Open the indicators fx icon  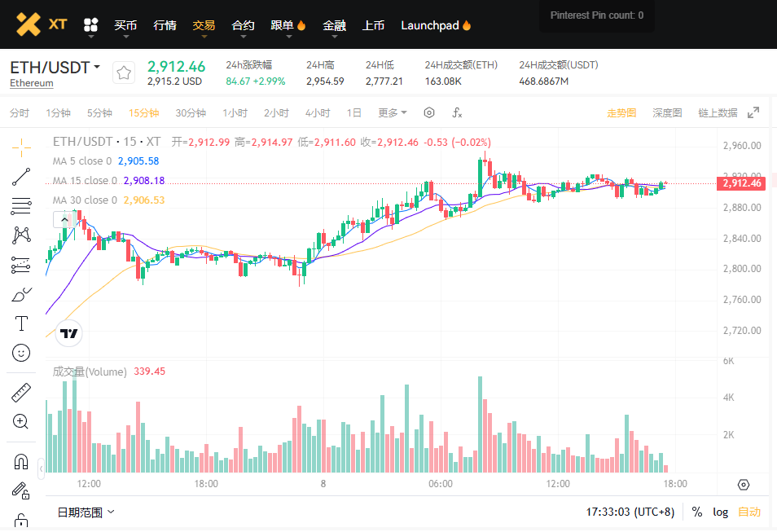click(x=457, y=112)
